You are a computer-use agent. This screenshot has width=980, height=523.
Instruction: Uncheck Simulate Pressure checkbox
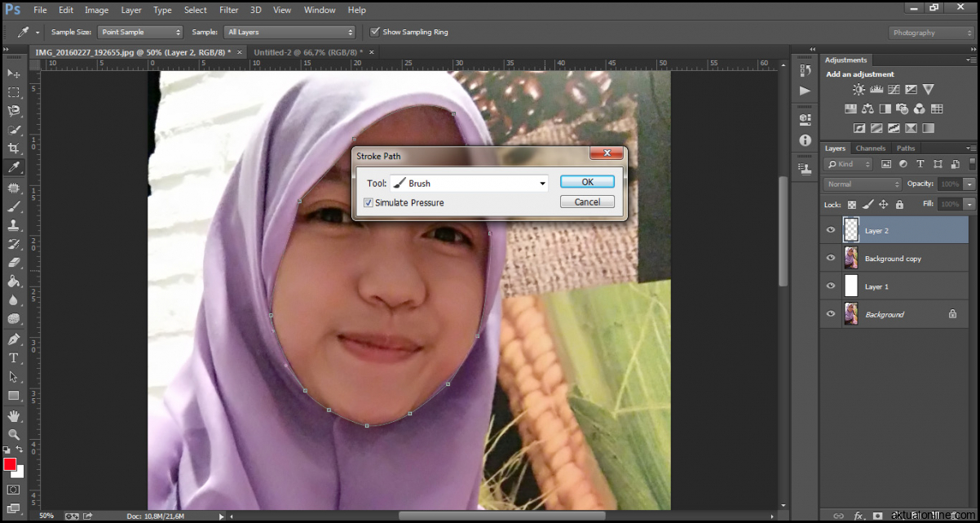(x=369, y=202)
